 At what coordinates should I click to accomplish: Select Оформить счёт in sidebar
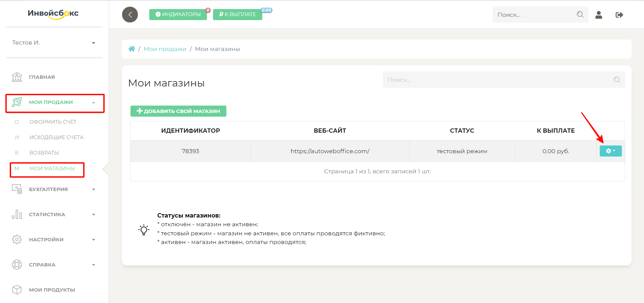[53, 122]
